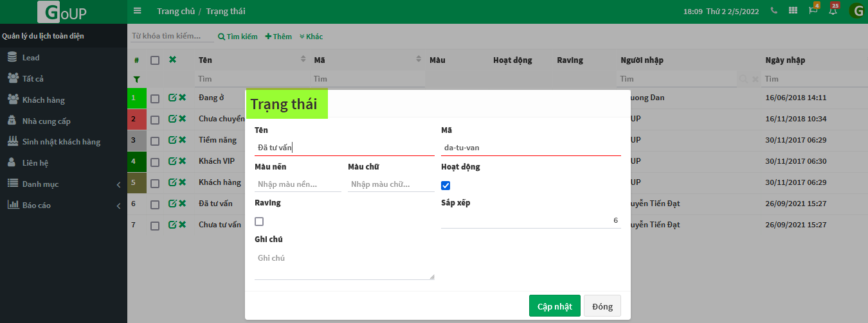Tick the checkbox for Tiềm năng row
The image size is (868, 323).
[x=155, y=140]
